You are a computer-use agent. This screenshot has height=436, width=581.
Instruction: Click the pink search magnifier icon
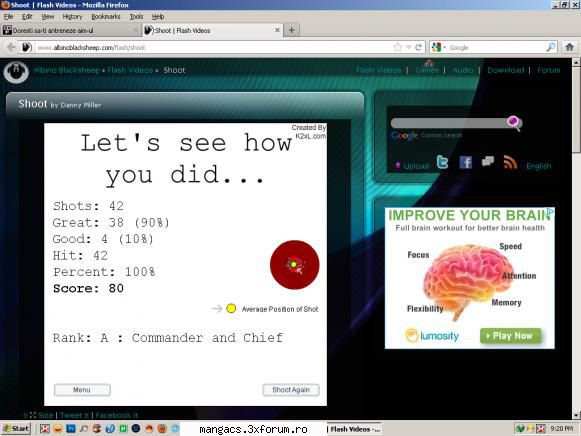click(514, 123)
